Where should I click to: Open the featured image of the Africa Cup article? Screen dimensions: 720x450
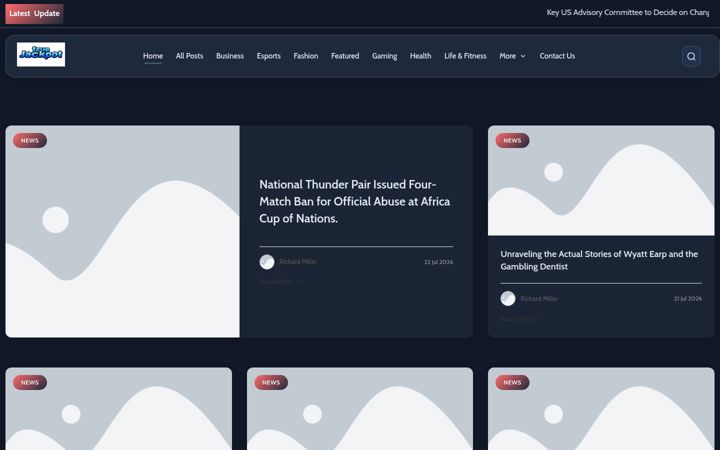click(x=123, y=231)
